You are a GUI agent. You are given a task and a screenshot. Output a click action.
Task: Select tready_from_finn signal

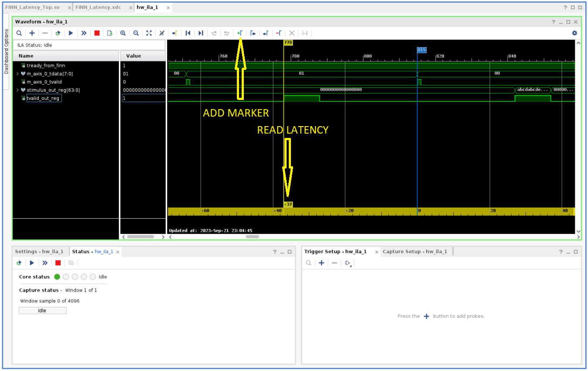46,65
